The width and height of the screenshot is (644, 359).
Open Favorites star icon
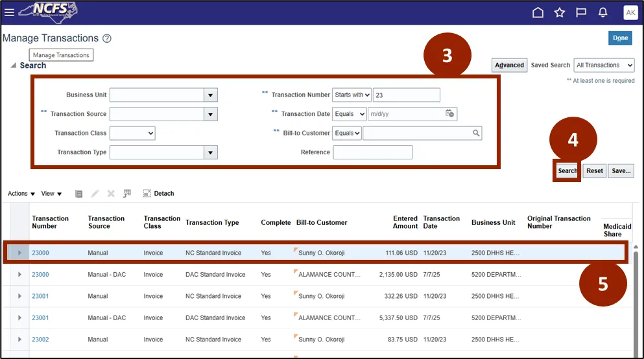559,12
